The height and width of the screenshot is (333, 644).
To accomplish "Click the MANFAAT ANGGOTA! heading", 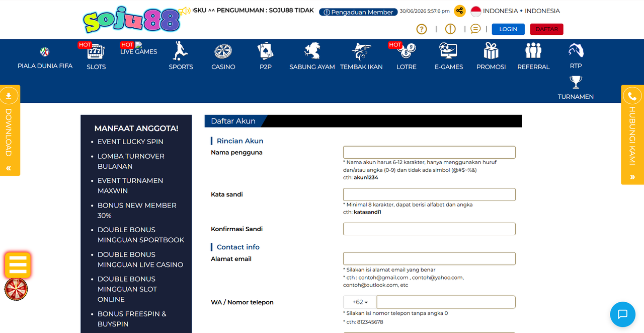I will 136,128.
